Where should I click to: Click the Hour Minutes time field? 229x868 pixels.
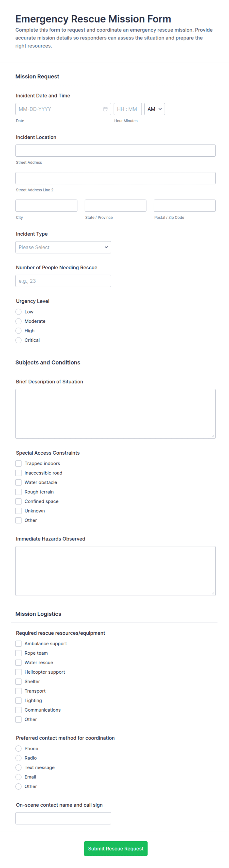point(128,109)
